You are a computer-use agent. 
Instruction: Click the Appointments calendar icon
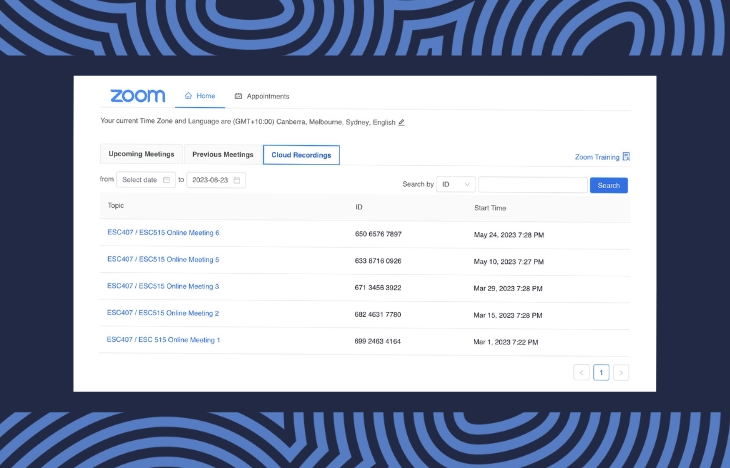click(x=238, y=96)
